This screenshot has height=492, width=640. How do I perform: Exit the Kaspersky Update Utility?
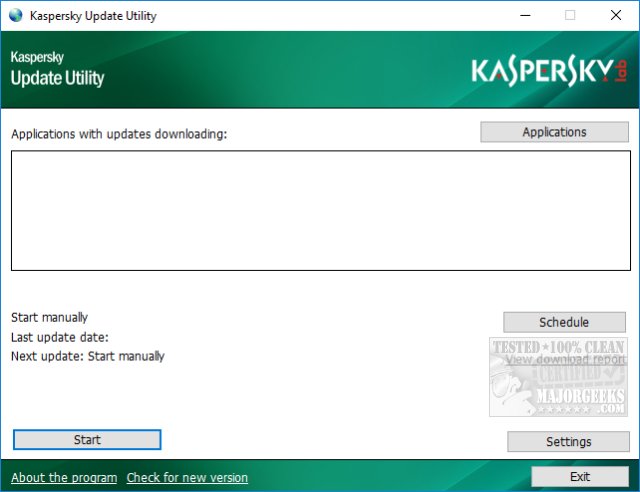pos(580,476)
